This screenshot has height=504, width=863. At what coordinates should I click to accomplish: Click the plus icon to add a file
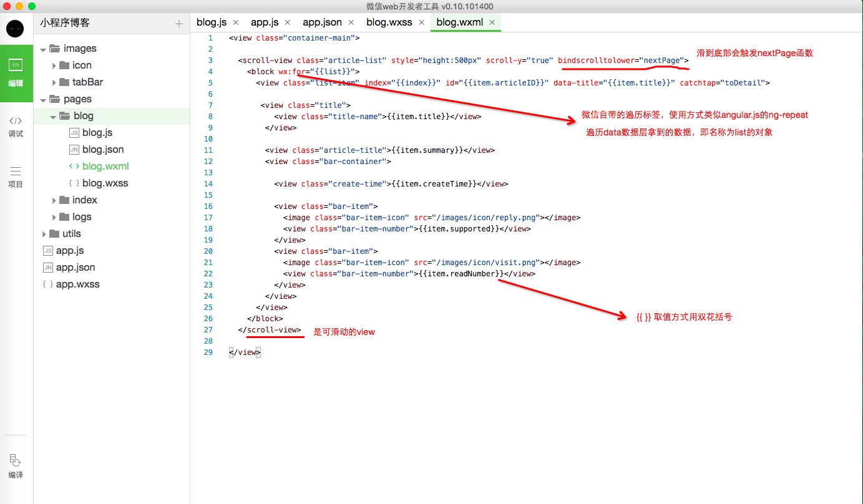point(179,24)
